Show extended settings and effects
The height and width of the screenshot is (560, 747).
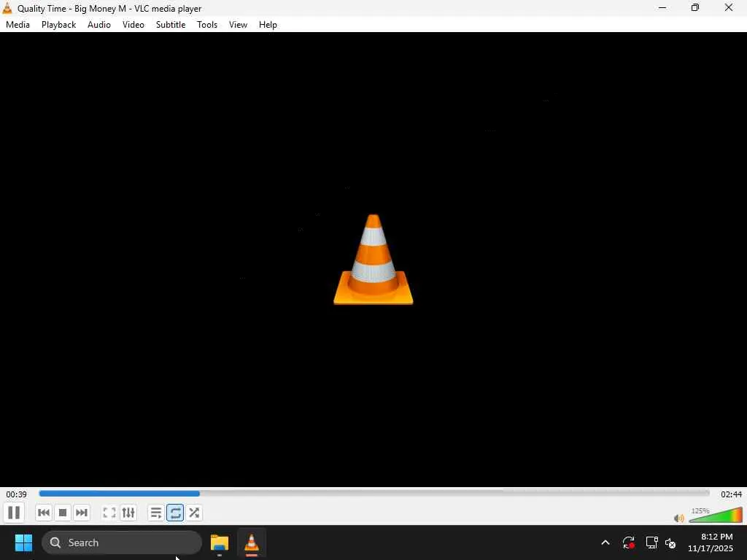pos(128,513)
